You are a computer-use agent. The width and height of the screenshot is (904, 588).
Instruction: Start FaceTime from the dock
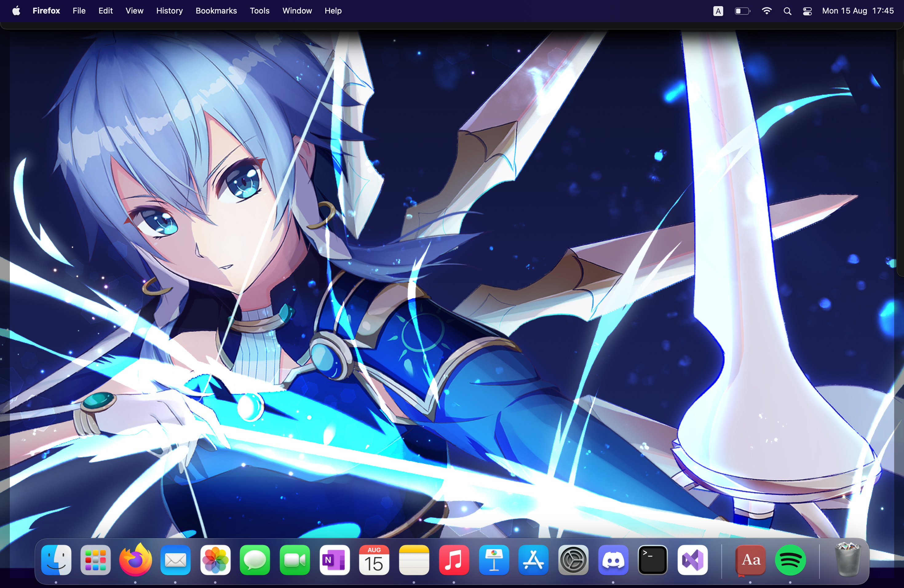(295, 560)
